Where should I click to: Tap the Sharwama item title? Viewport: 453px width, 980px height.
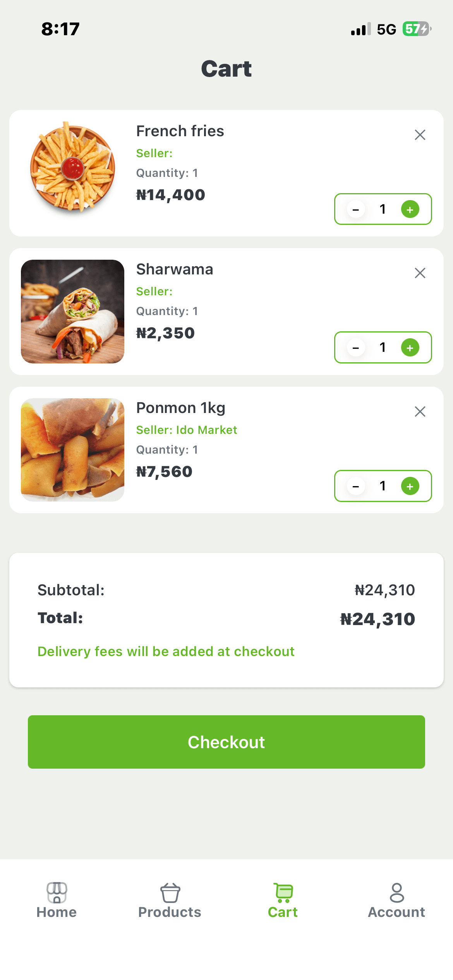[175, 269]
